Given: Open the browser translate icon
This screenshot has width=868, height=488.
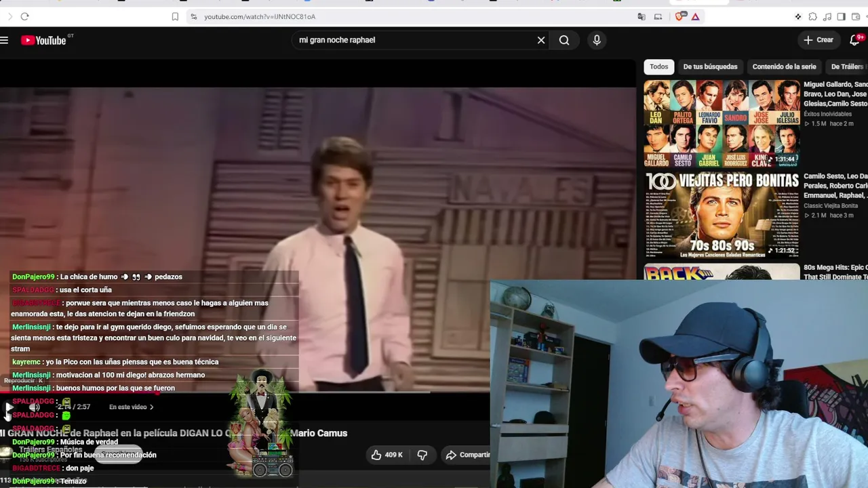Looking at the screenshot, I should click(642, 16).
